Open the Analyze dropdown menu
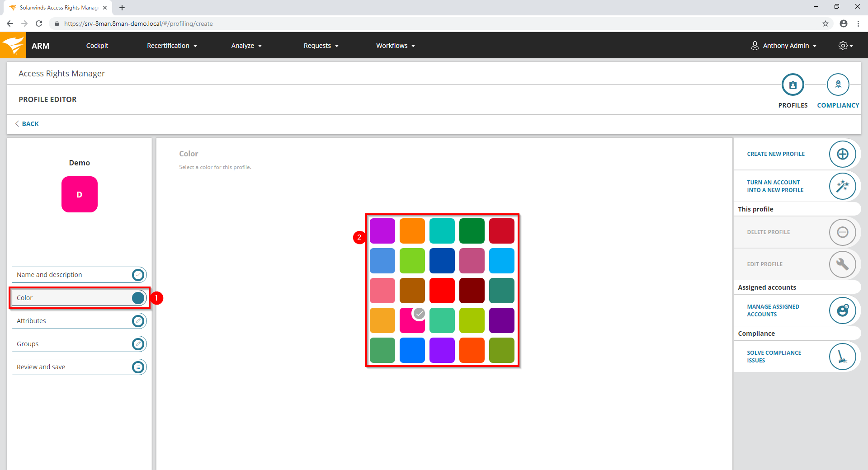Screen dimensions: 868x470 (x=246, y=46)
